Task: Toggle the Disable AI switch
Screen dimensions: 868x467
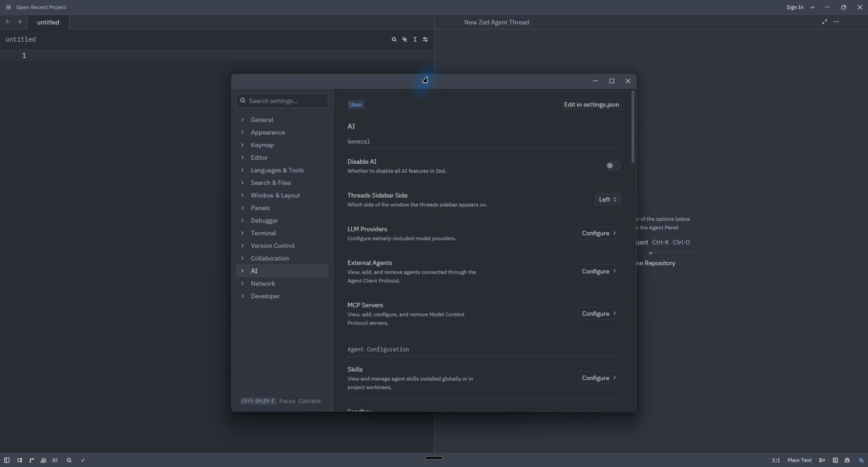Action: 613,166
